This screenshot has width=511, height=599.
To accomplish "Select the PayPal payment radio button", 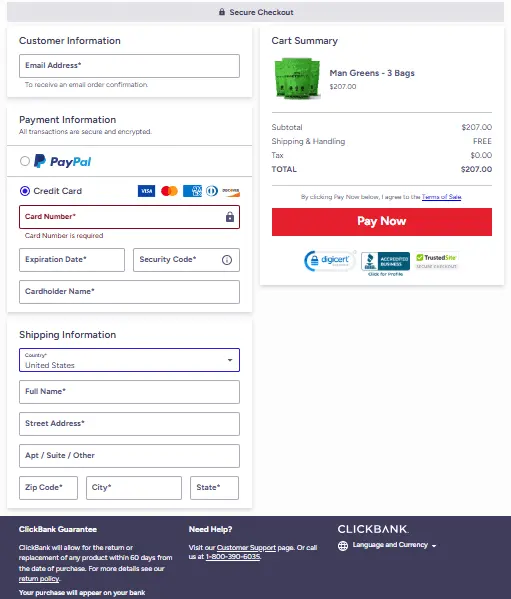I will coord(25,161).
